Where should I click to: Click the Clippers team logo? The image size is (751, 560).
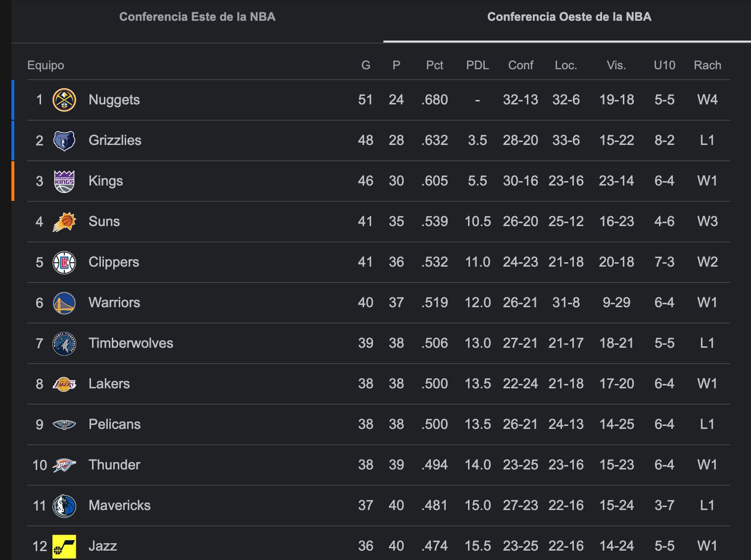pyautogui.click(x=64, y=262)
